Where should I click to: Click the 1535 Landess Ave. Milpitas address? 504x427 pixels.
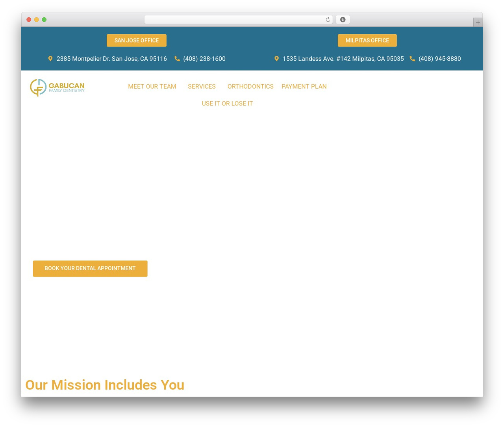point(343,59)
